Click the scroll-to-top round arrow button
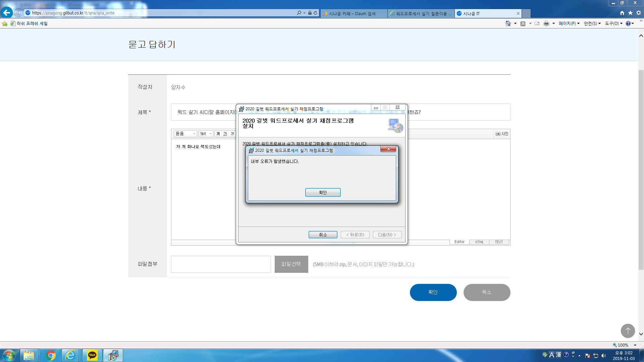This screenshot has width=644, height=362. click(x=628, y=331)
